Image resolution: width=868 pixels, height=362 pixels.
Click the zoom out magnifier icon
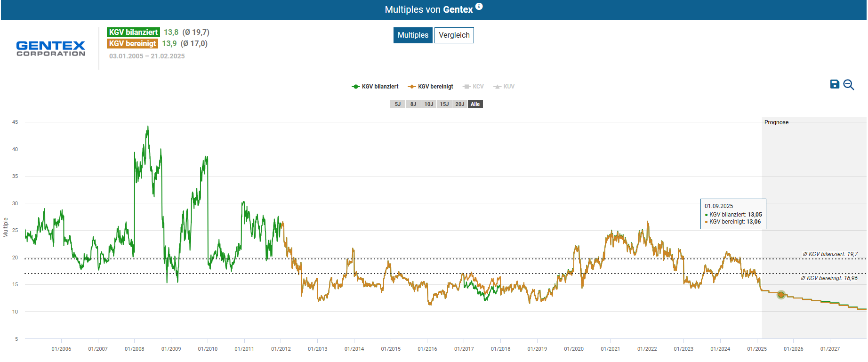848,85
